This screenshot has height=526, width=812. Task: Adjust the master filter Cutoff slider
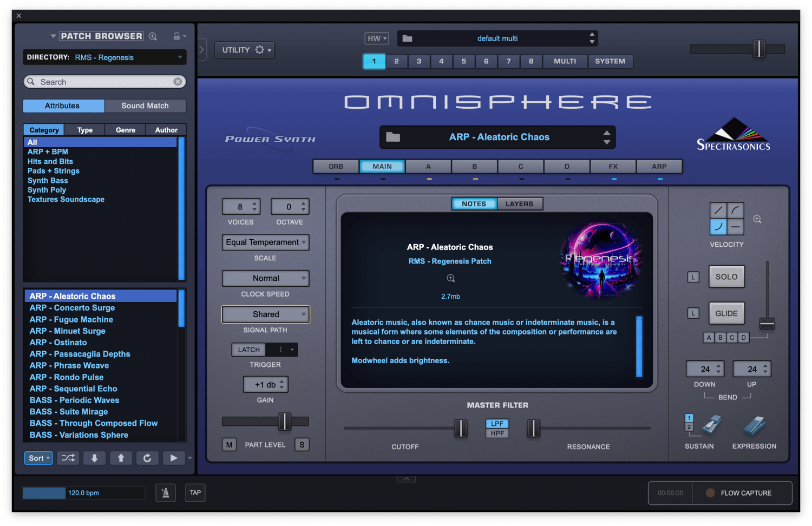point(461,428)
